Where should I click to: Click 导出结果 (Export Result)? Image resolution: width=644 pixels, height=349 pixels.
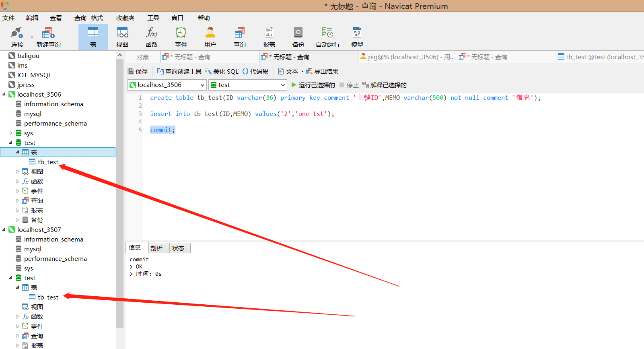coord(322,71)
